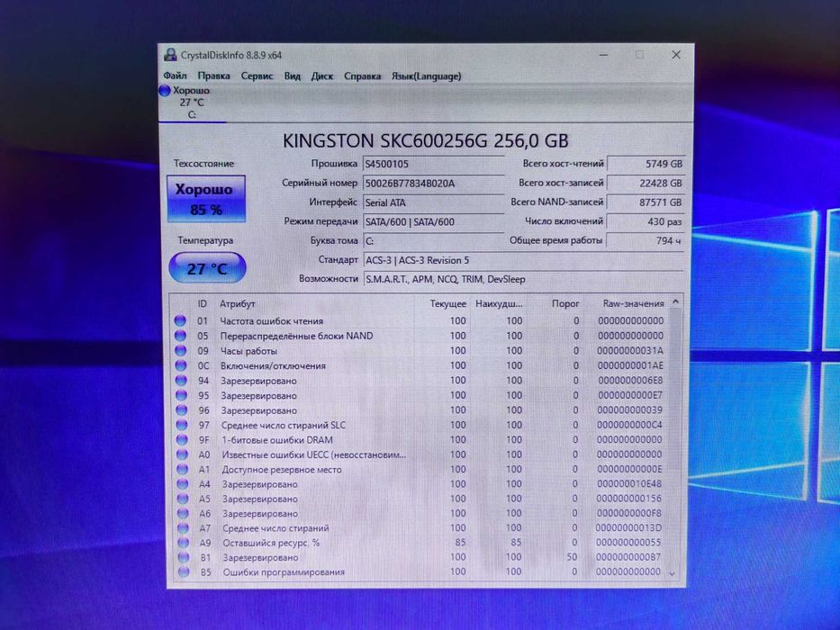Click scroll up arrow of attribute list

pyautogui.click(x=676, y=302)
